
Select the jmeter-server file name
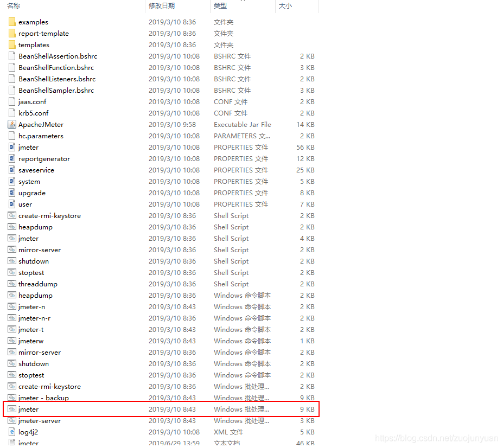[40, 421]
